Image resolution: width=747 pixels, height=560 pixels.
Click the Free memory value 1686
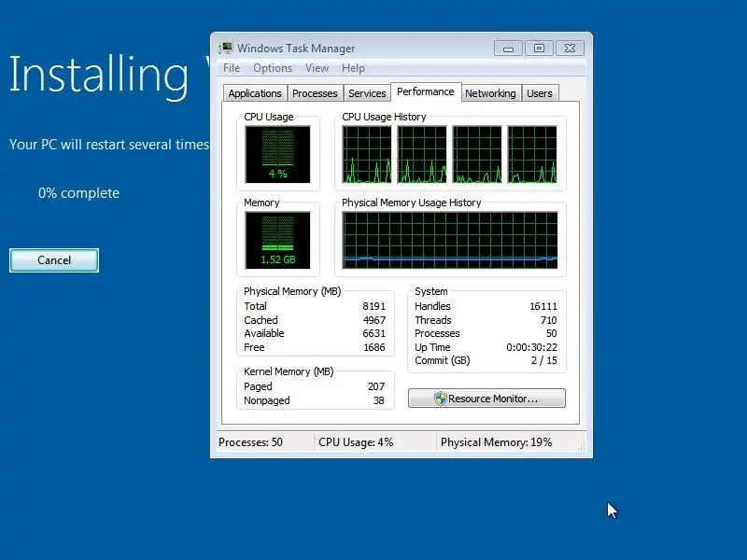374,347
